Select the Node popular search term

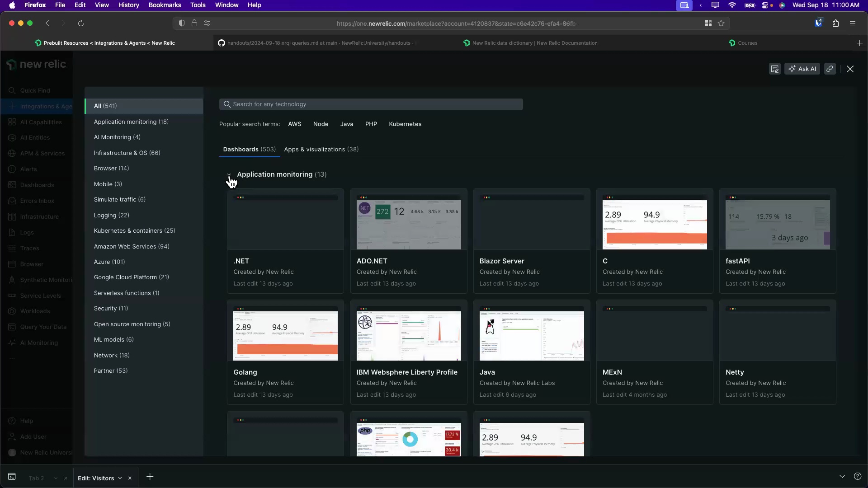tap(321, 124)
